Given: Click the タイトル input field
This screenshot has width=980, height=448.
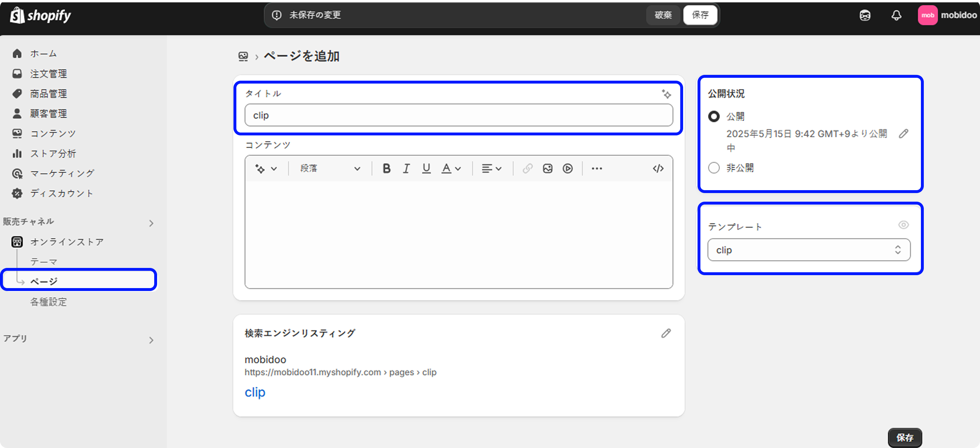Looking at the screenshot, I should (458, 115).
